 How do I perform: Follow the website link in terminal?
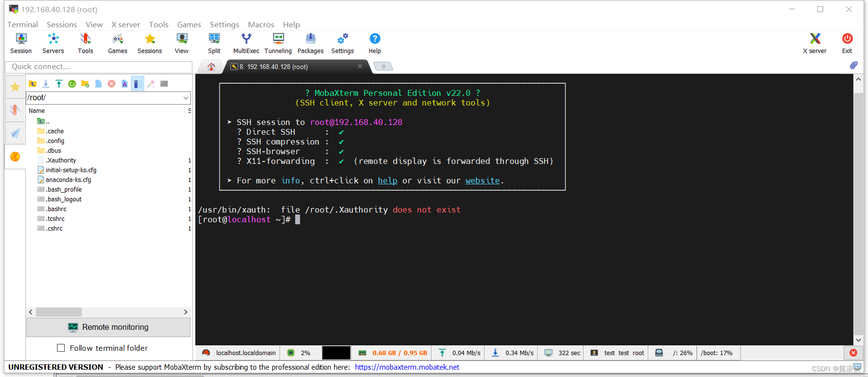[x=482, y=180]
